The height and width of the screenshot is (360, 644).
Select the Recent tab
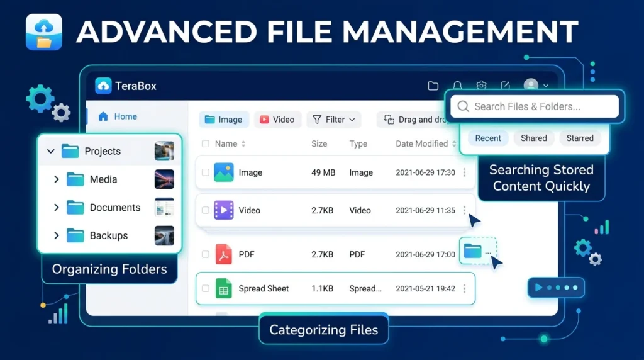point(488,138)
